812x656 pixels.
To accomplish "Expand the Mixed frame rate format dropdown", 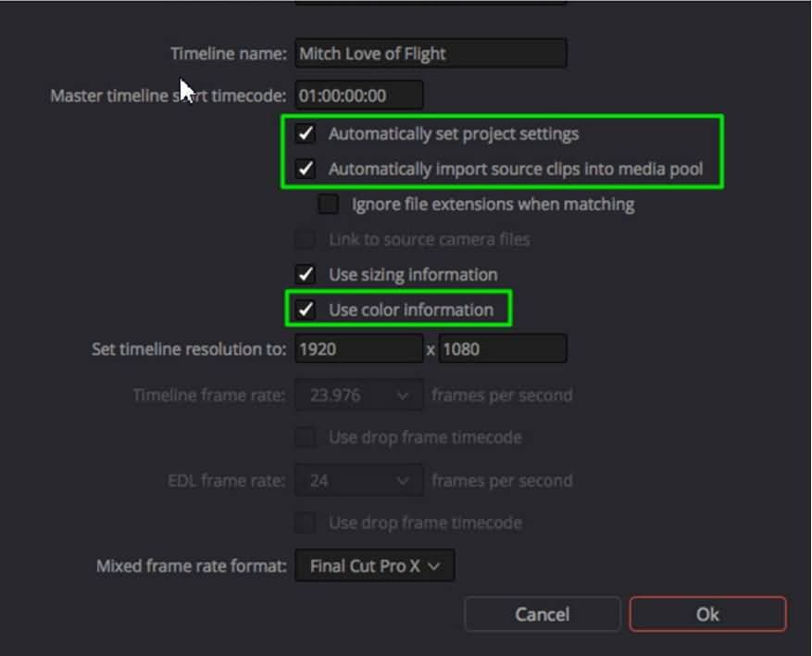I will [x=375, y=566].
